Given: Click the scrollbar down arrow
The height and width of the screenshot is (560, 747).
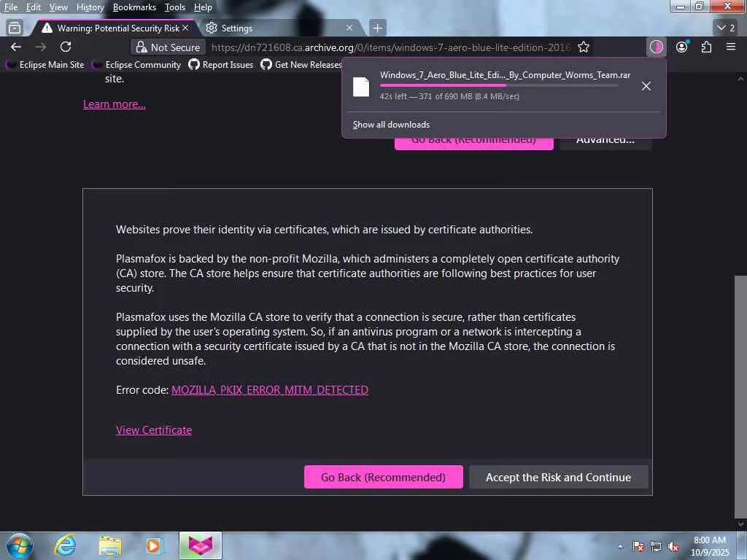Looking at the screenshot, I should point(740,524).
